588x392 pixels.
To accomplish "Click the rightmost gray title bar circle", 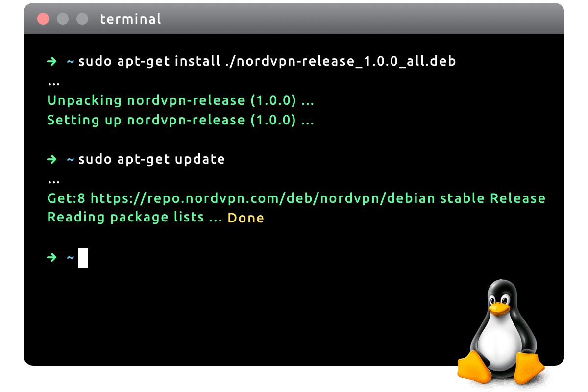I will [x=82, y=19].
